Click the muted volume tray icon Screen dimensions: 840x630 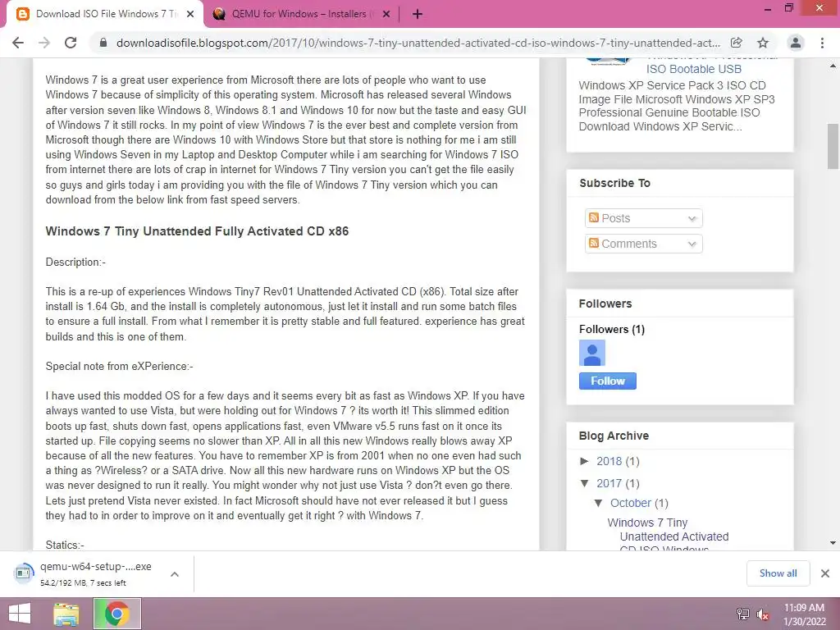[763, 614]
